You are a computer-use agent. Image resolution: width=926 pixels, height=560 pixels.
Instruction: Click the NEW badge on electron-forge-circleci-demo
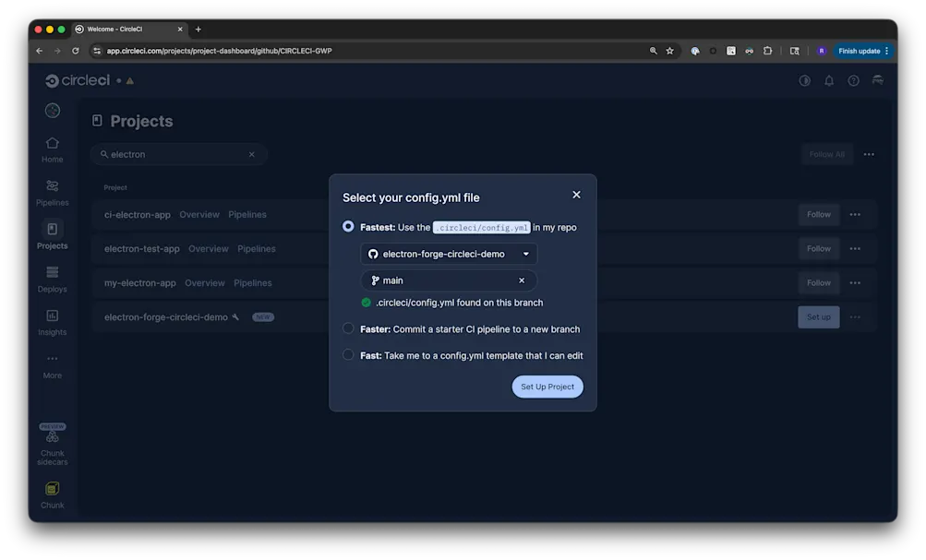tap(263, 317)
